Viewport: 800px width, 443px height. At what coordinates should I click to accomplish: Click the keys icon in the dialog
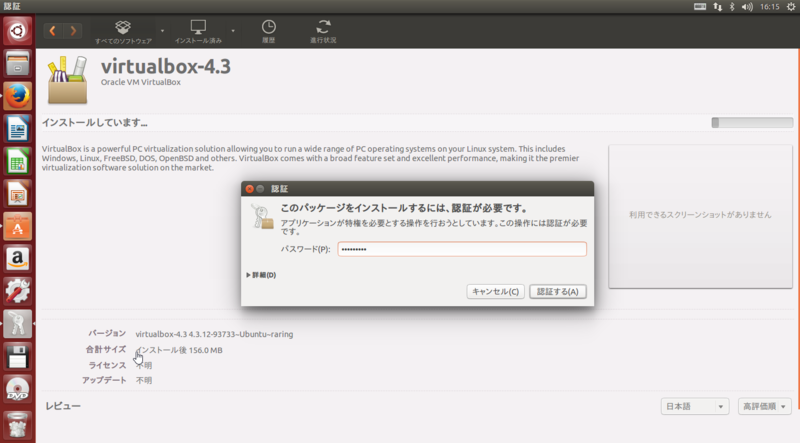point(262,216)
